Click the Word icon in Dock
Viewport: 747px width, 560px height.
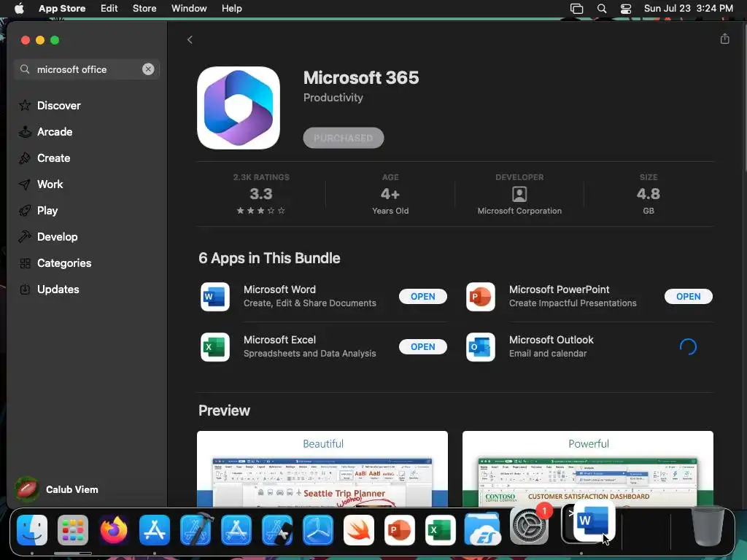click(594, 522)
